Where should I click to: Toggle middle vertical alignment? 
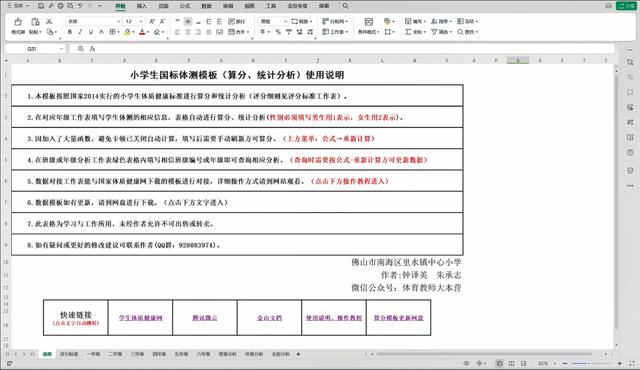click(x=188, y=21)
